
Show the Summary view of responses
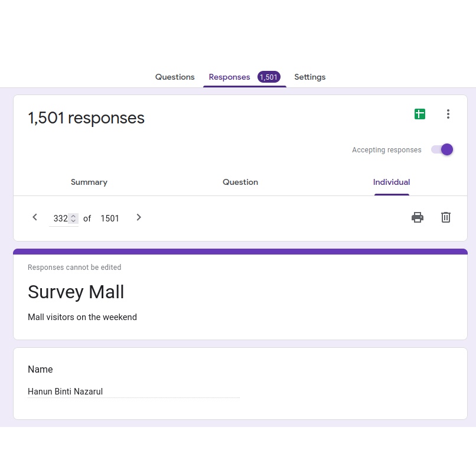89,182
